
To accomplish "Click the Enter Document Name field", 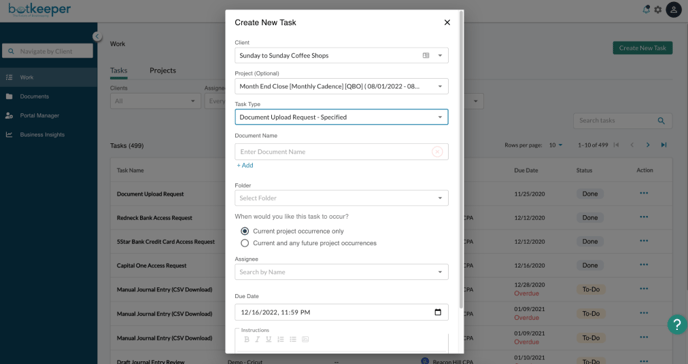I will pos(341,152).
